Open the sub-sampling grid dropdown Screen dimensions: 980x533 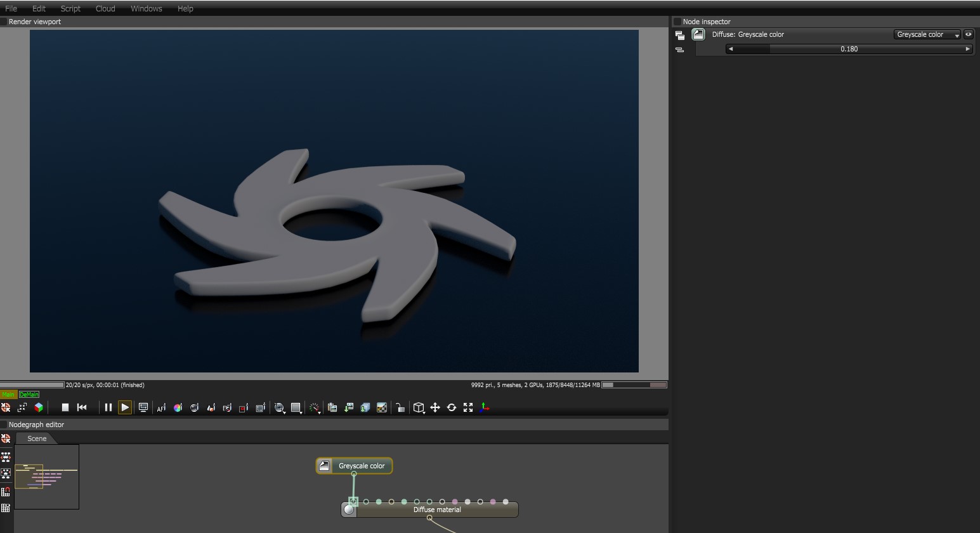point(296,408)
